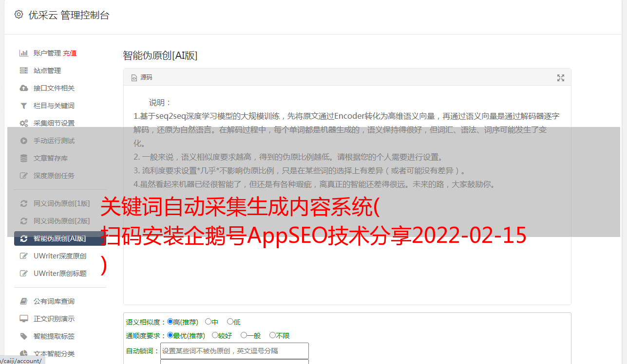Click the 说明： text in the editor
Image resolution: width=627 pixels, height=364 pixels.
point(160,103)
